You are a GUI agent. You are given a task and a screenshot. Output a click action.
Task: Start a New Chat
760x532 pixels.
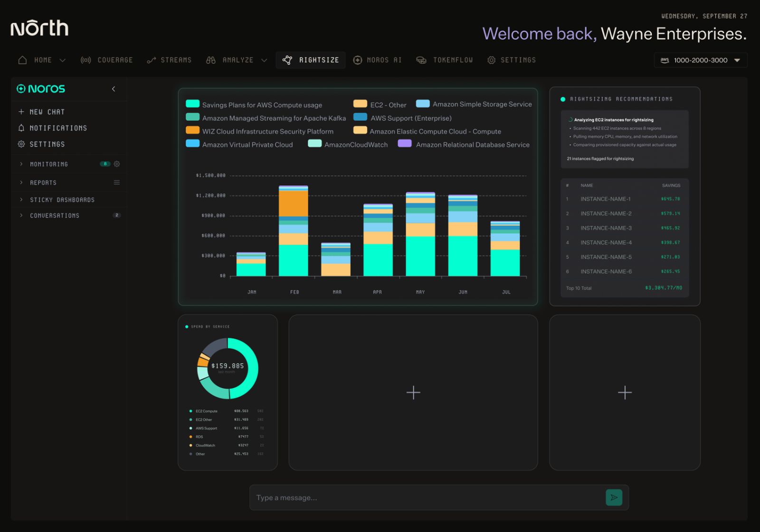[x=42, y=112]
